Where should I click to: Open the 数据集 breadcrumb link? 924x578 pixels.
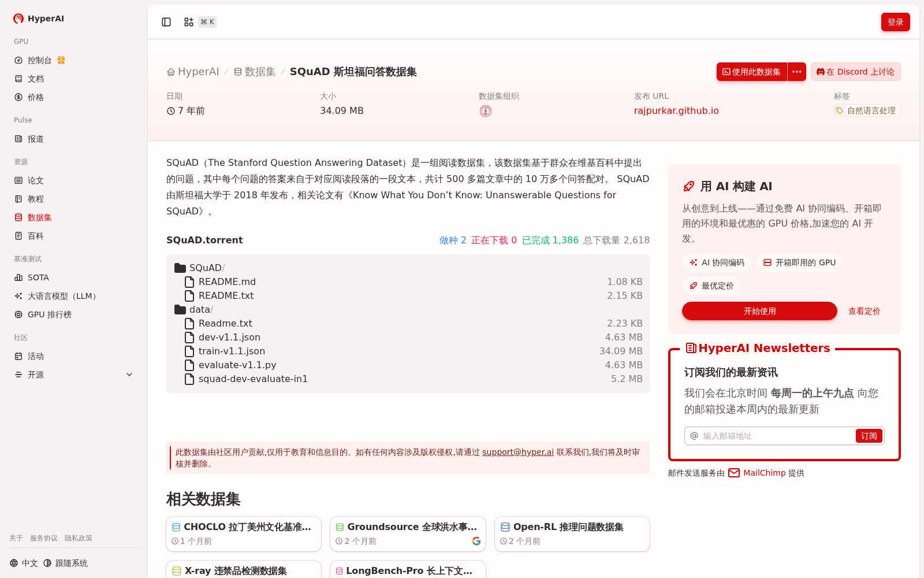(x=255, y=72)
